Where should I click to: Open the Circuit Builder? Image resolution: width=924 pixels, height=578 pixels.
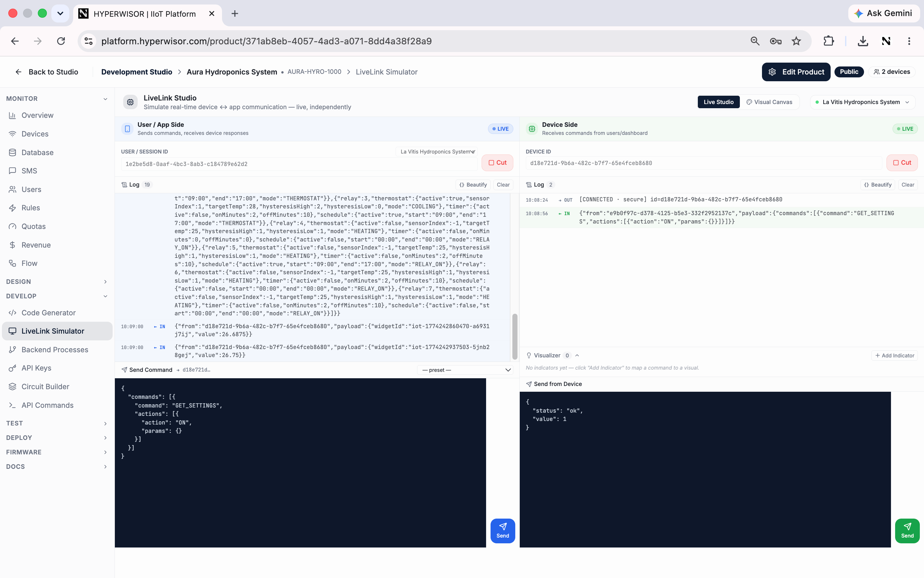click(x=45, y=387)
